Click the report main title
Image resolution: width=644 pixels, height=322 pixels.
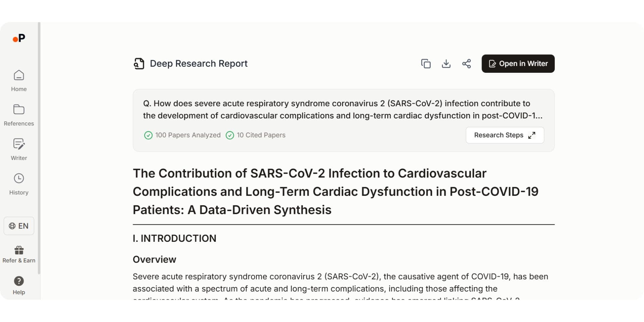coord(335,192)
